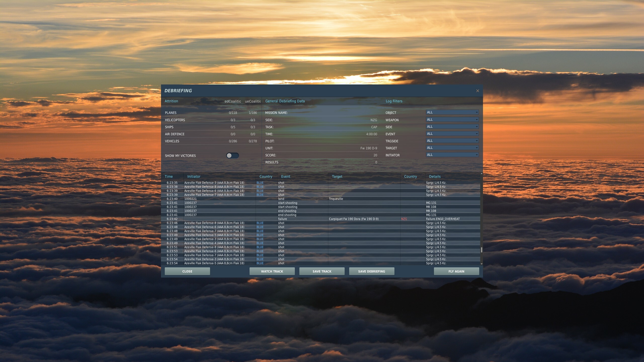The width and height of the screenshot is (644, 362).
Task: Sort log by the Target column header
Action: (x=337, y=176)
